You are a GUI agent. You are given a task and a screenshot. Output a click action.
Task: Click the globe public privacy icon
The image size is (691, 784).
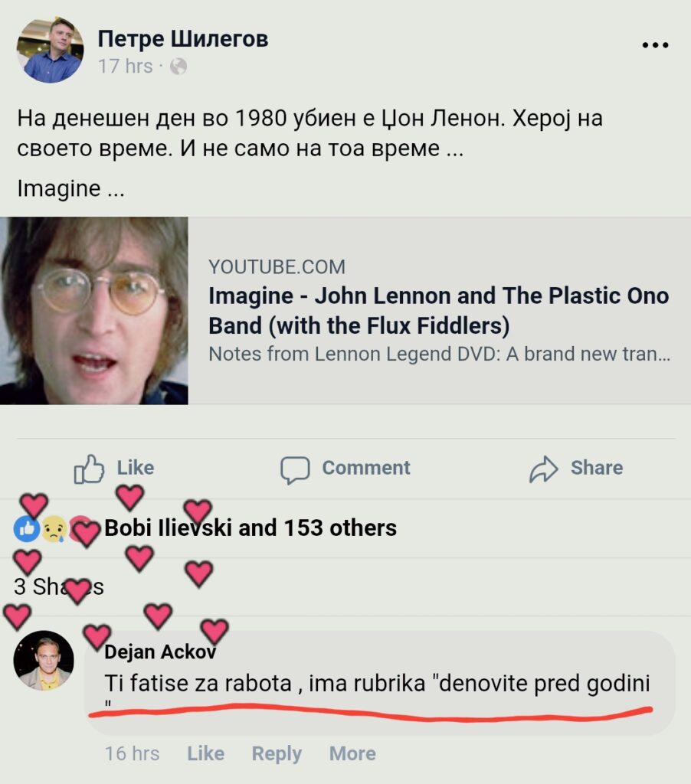pyautogui.click(x=178, y=67)
